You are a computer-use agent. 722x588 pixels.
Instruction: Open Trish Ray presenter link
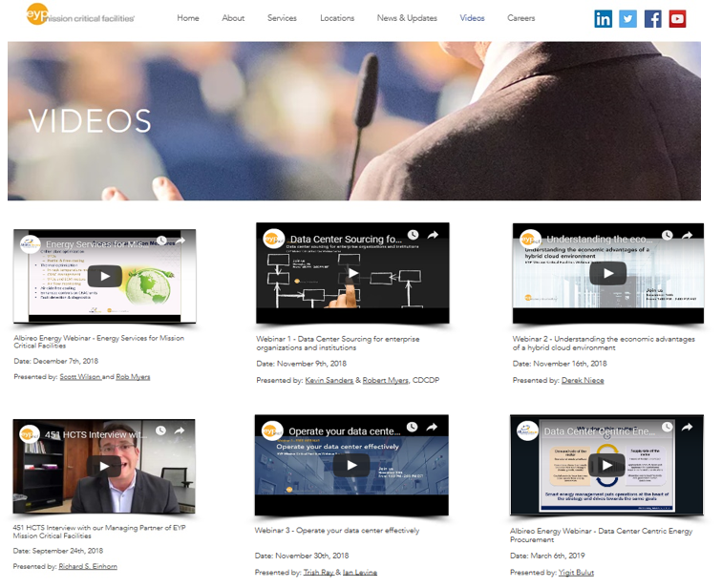click(318, 572)
